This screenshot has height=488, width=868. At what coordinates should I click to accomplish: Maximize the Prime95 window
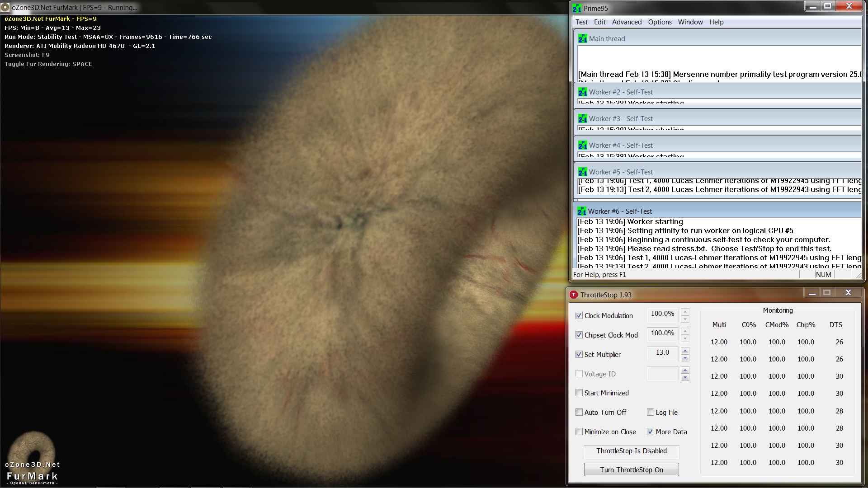tap(827, 6)
